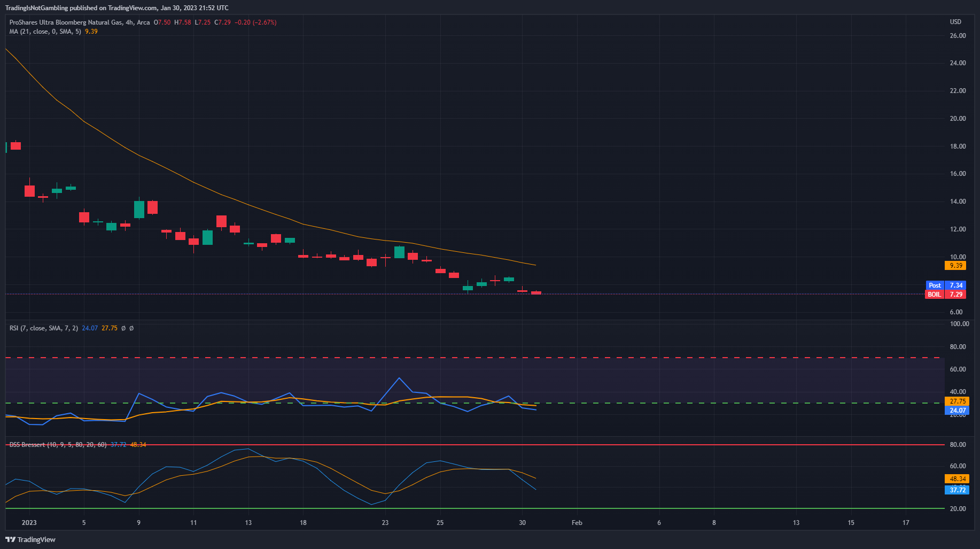Screen dimensions: 980x549
Task: Click the 18.00 price axis label
Action: (x=958, y=146)
